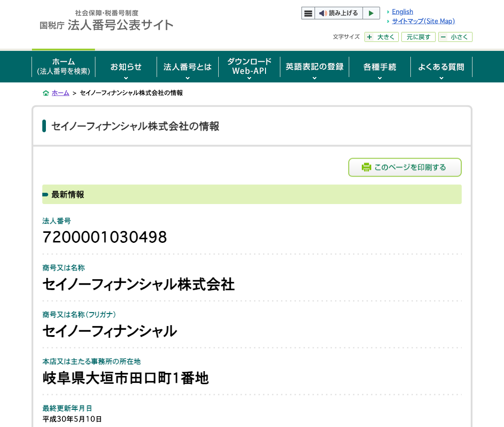The width and height of the screenshot is (504, 427).
Task: Click furigana value セイノーフィナンシャル
Action: 110,332
